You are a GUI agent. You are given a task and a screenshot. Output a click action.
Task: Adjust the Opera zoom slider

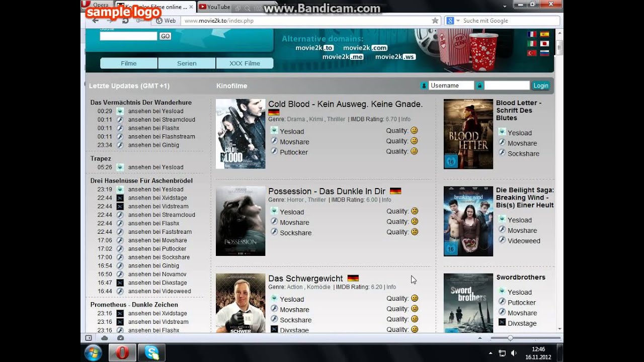pyautogui.click(x=510, y=338)
